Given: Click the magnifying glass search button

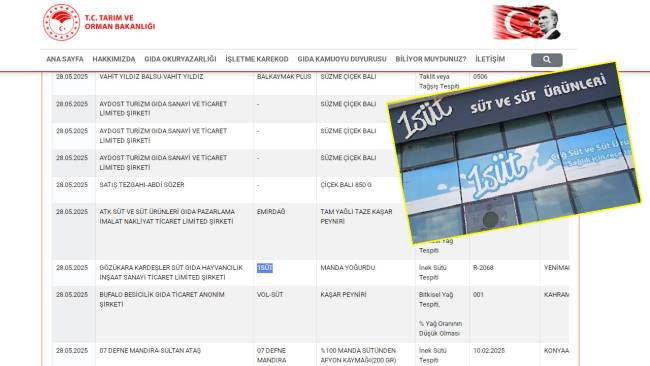Looking at the screenshot, I should point(546,60).
